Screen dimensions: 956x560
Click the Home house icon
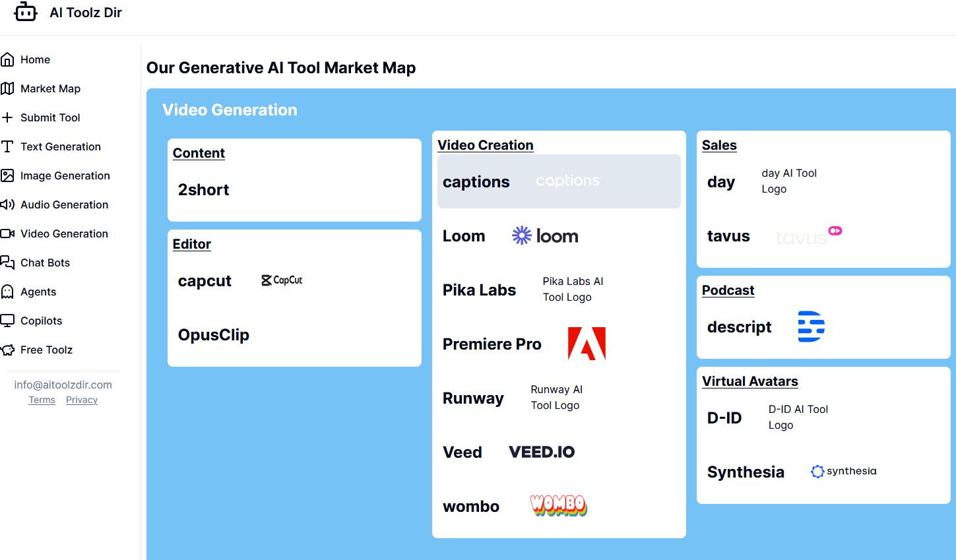coord(7,59)
